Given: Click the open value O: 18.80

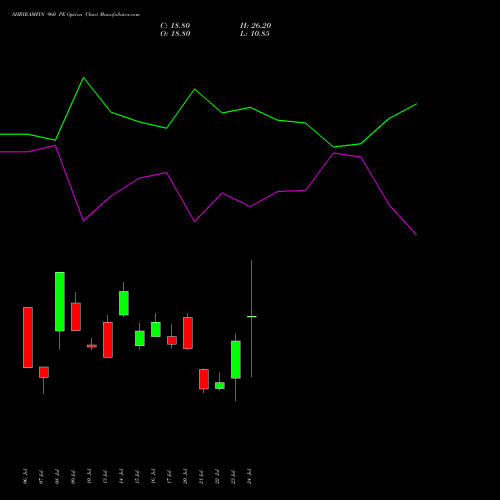Looking at the screenshot, I should tap(175, 34).
